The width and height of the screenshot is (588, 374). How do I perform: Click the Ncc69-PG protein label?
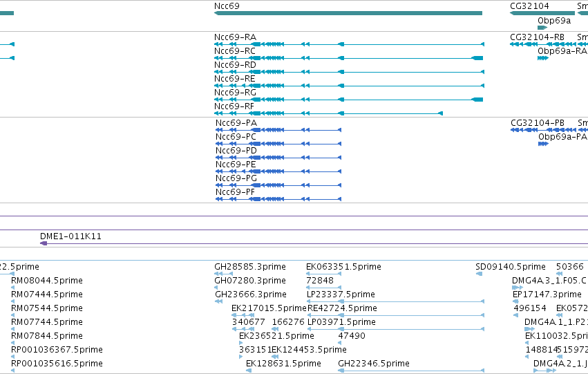click(x=236, y=178)
